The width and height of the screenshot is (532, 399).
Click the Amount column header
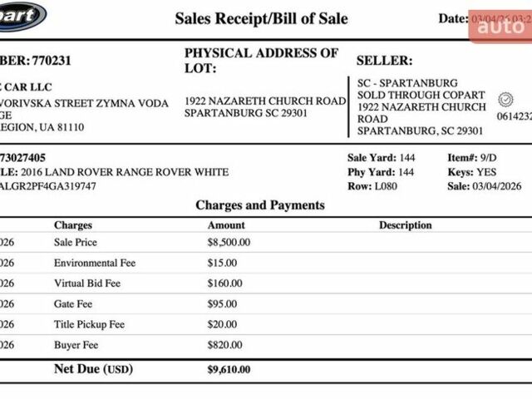[x=226, y=225]
